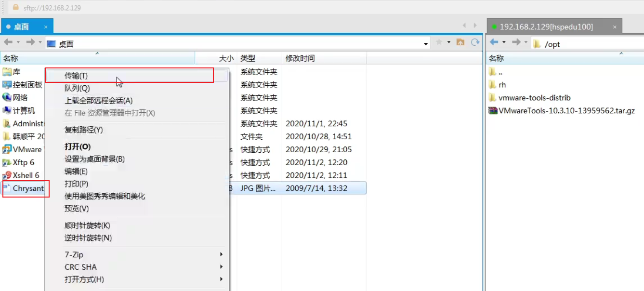Select 复制路径(Y) menu entry
This screenshot has width=644, height=291.
click(137, 130)
